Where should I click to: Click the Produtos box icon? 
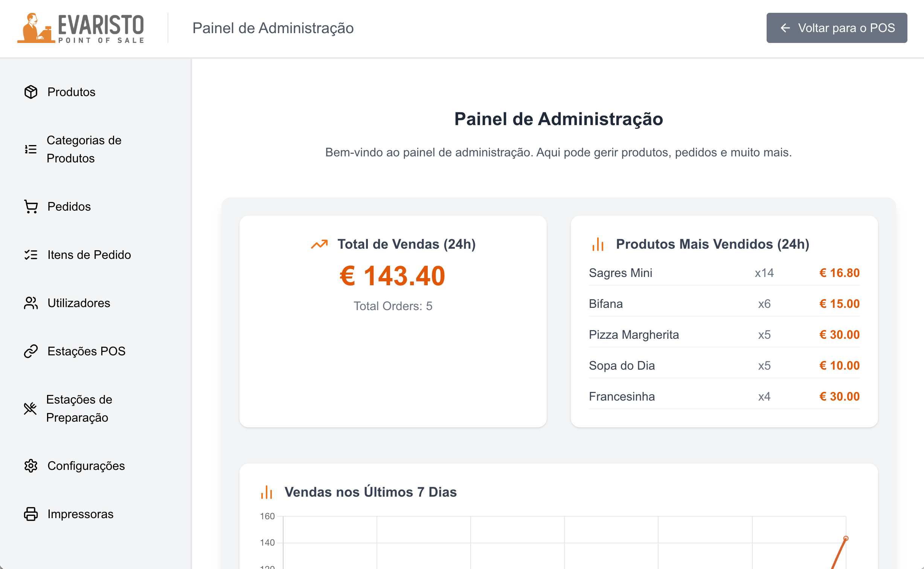31,92
